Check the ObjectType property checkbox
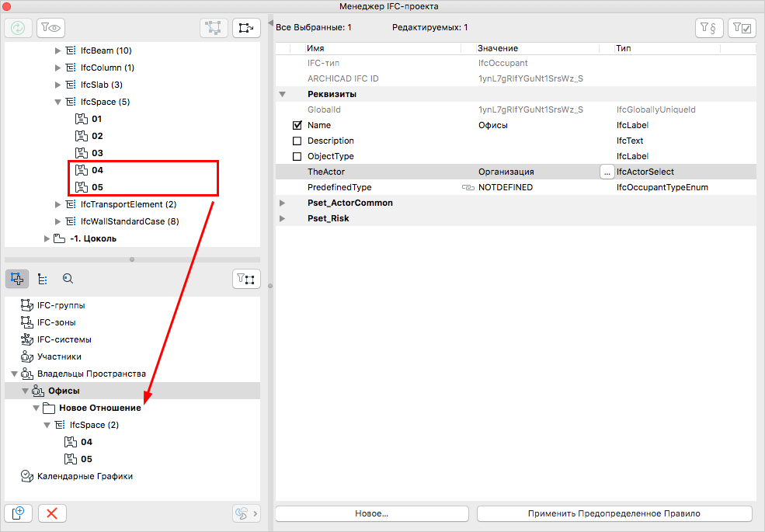765x532 pixels. [x=297, y=157]
